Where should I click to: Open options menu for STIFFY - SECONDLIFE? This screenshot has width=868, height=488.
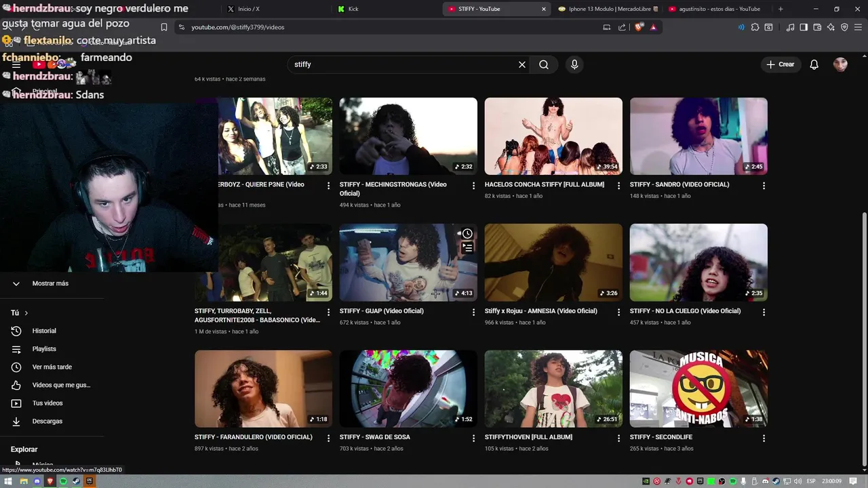[x=764, y=439]
